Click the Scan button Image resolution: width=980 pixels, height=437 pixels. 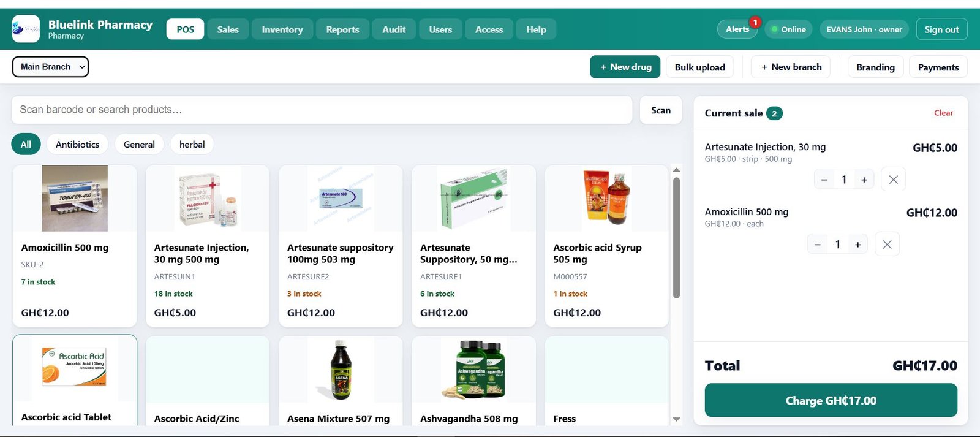tap(661, 110)
